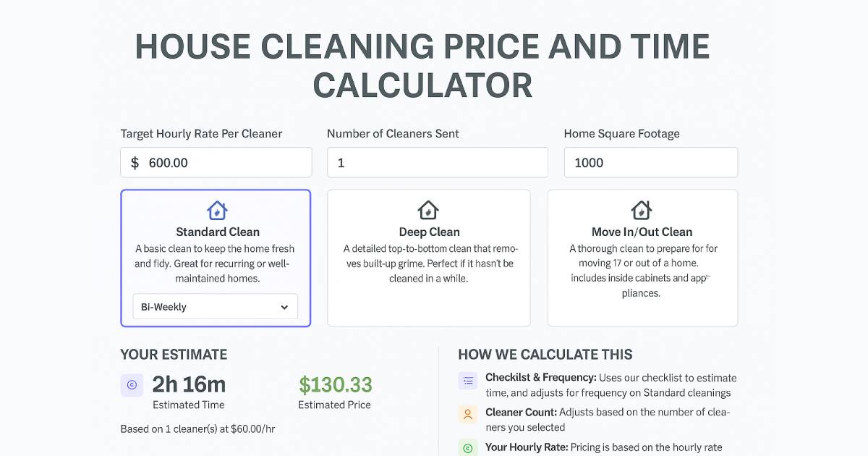Image resolution: width=868 pixels, height=456 pixels.
Task: Click the Move In/Out Clean house icon
Action: (641, 211)
